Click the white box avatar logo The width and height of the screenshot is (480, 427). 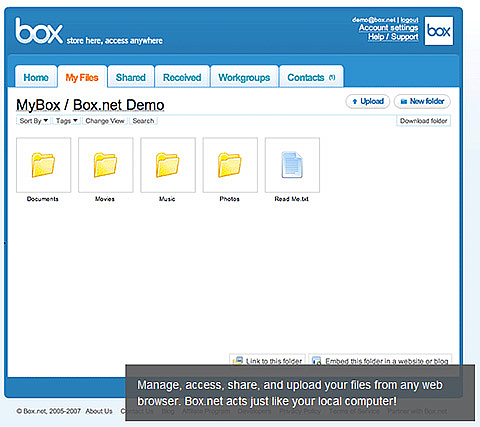point(439,31)
